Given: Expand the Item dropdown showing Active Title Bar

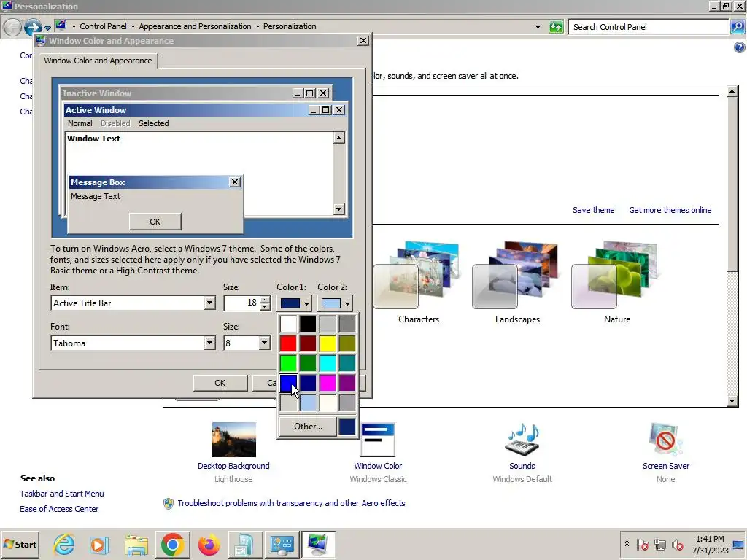Looking at the screenshot, I should point(209,303).
